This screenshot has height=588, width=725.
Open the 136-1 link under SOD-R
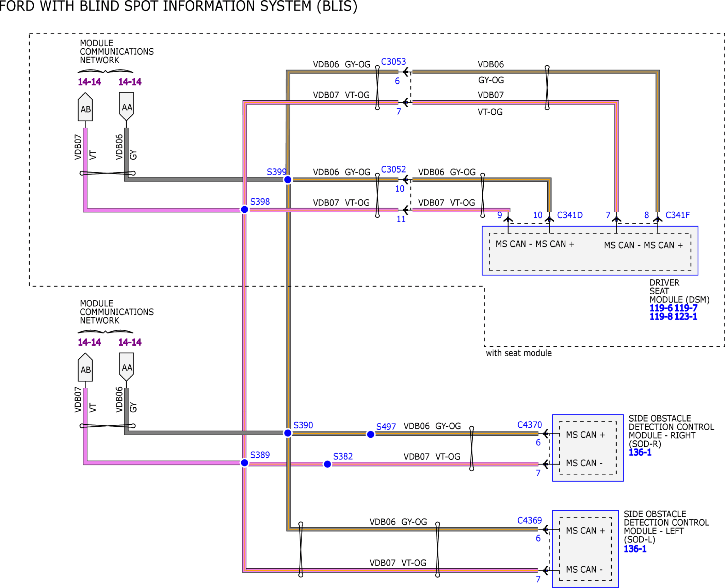point(640,453)
